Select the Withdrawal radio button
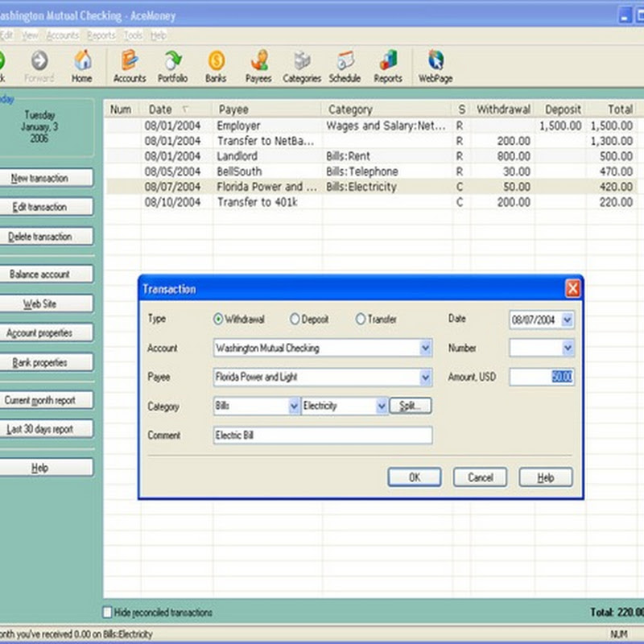Image resolution: width=644 pixels, height=644 pixels. tap(218, 319)
